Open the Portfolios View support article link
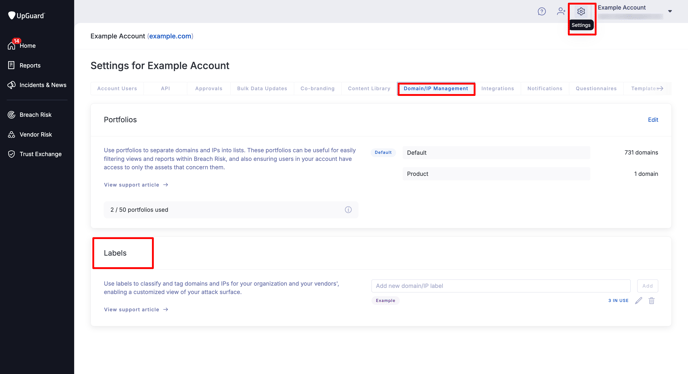 pos(136,185)
